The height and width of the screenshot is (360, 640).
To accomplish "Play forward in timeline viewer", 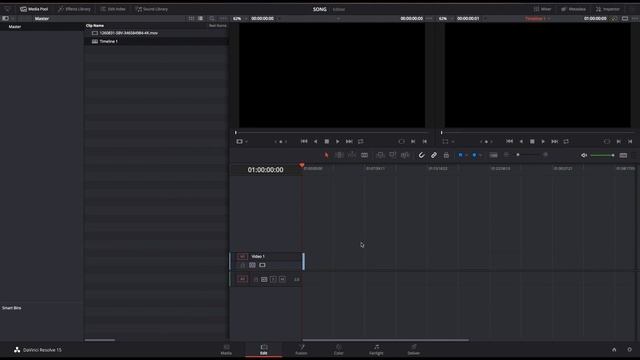I will 543,141.
